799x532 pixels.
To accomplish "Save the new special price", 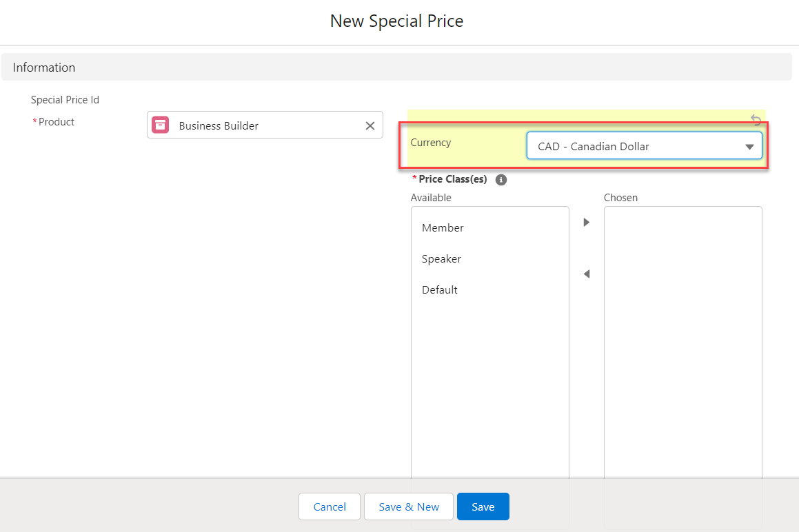I will coord(483,507).
